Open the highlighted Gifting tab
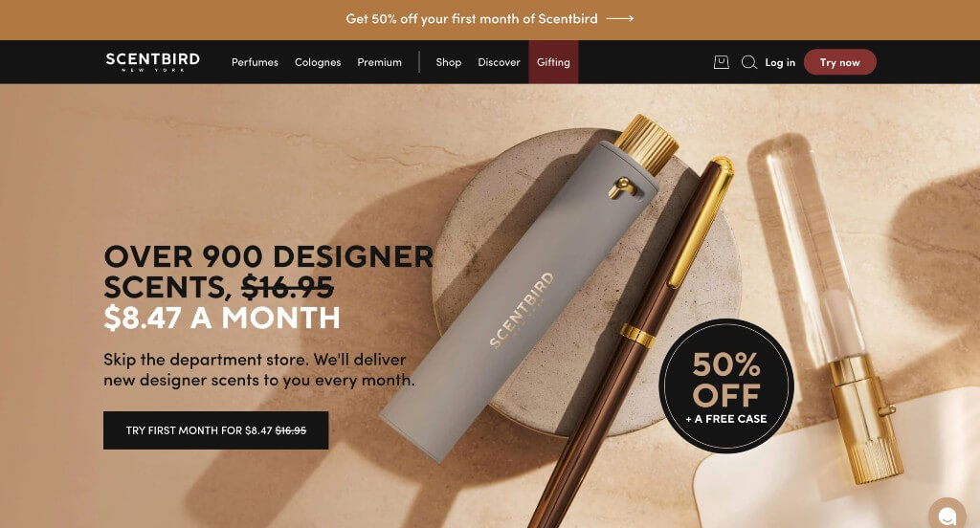Viewport: 980px width, 528px height. tap(553, 62)
